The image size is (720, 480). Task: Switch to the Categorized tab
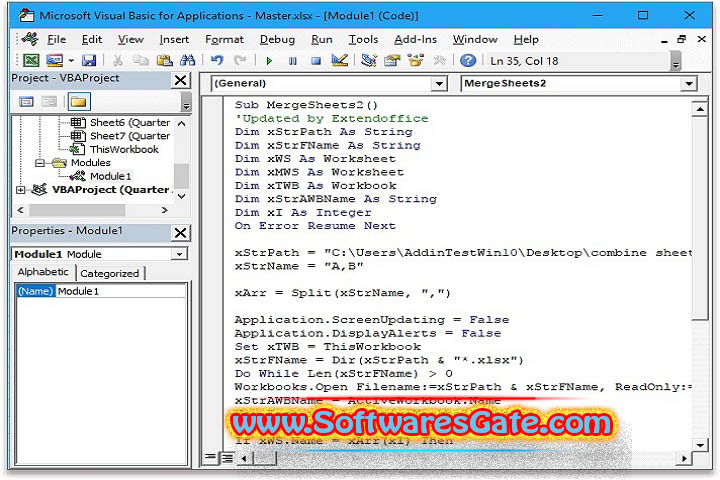point(110,273)
